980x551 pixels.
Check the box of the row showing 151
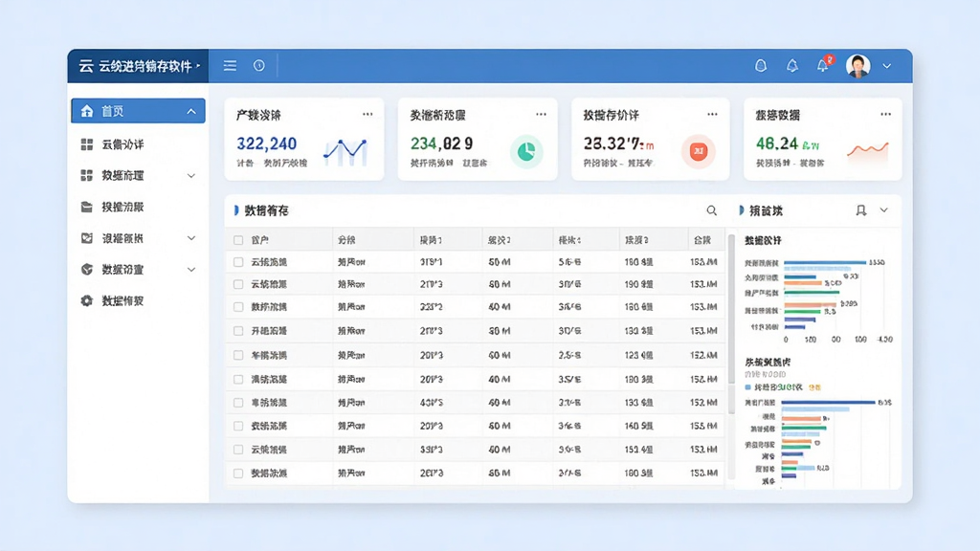[238, 450]
